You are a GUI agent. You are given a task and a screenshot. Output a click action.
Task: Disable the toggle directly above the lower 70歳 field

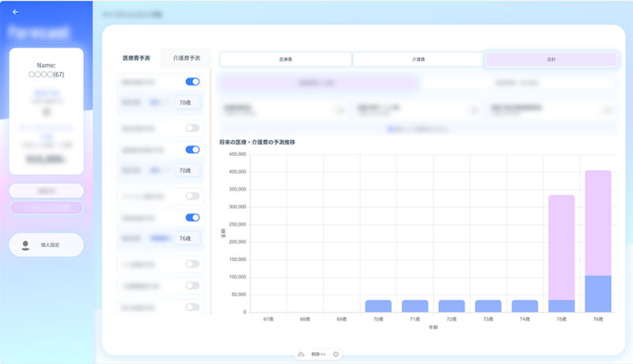pos(192,150)
